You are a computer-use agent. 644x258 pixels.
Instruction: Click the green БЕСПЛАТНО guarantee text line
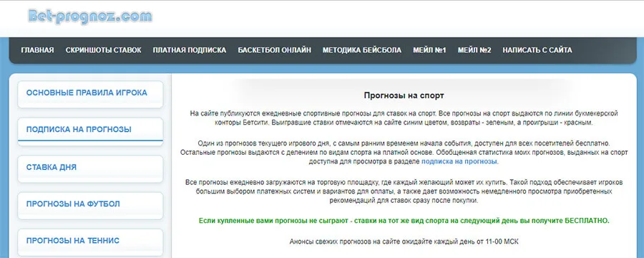pyautogui.click(x=404, y=221)
